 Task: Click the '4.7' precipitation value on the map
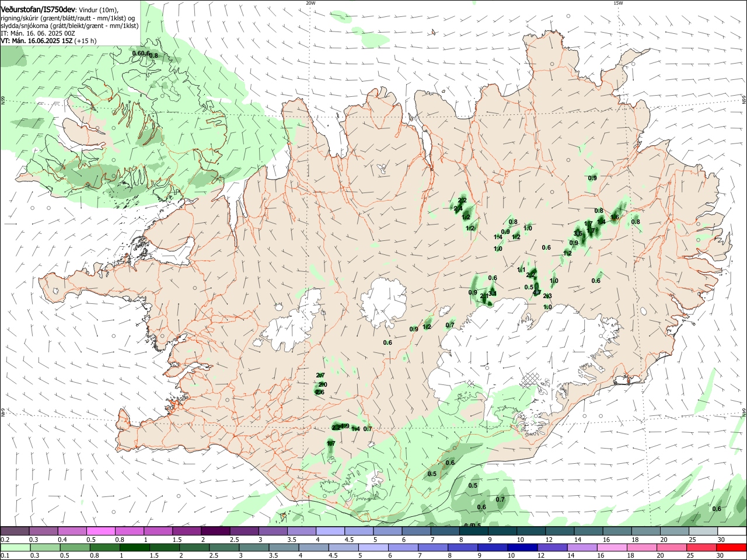[537, 293]
